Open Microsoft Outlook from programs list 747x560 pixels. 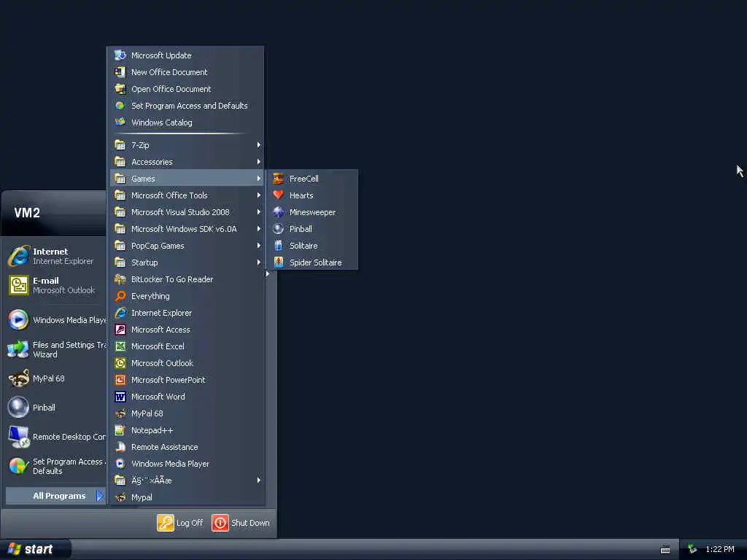click(187, 363)
